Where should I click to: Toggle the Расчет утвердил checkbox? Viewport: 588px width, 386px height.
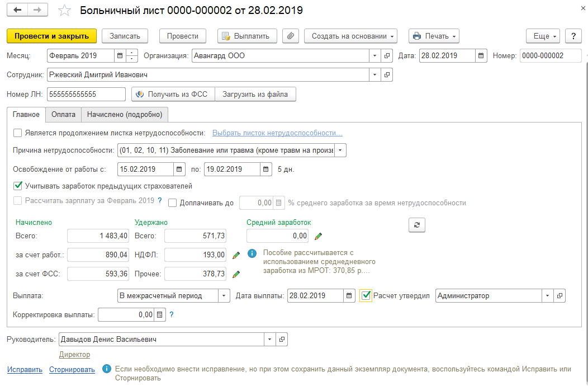point(366,295)
